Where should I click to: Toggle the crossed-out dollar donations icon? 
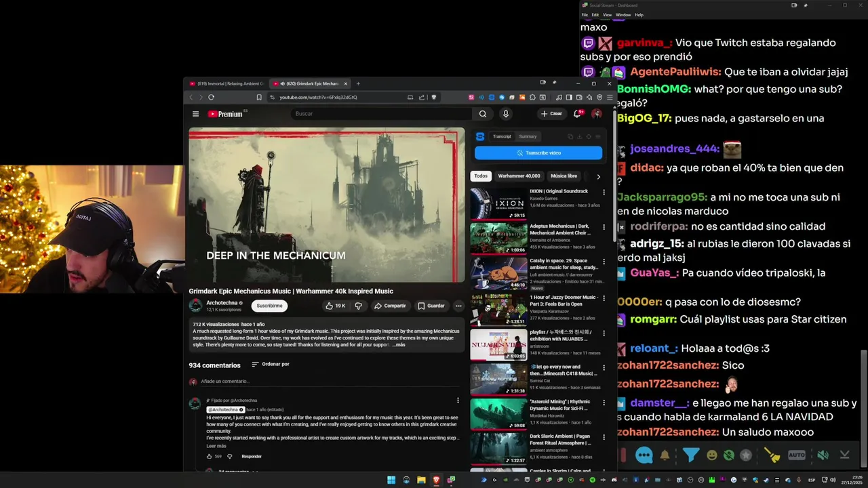click(728, 455)
